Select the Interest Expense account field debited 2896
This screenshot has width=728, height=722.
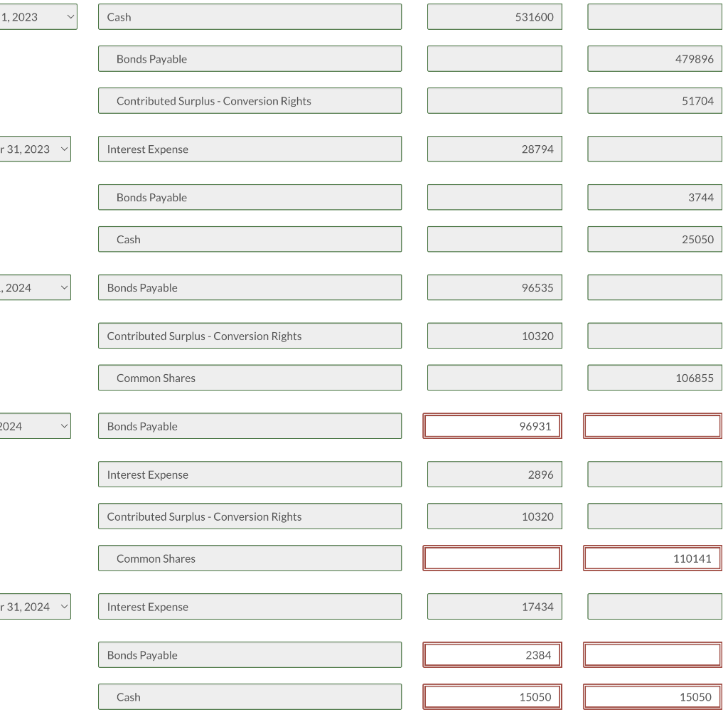(250, 474)
